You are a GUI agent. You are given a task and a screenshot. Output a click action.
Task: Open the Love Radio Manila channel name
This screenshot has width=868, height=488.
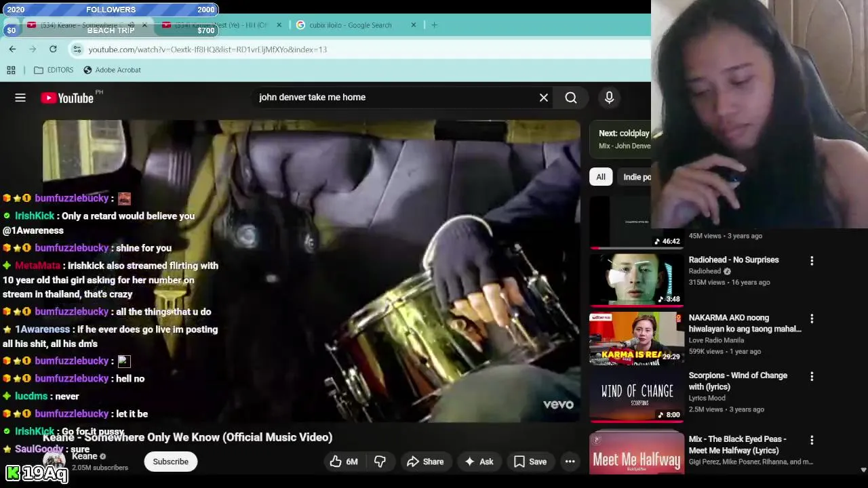716,340
